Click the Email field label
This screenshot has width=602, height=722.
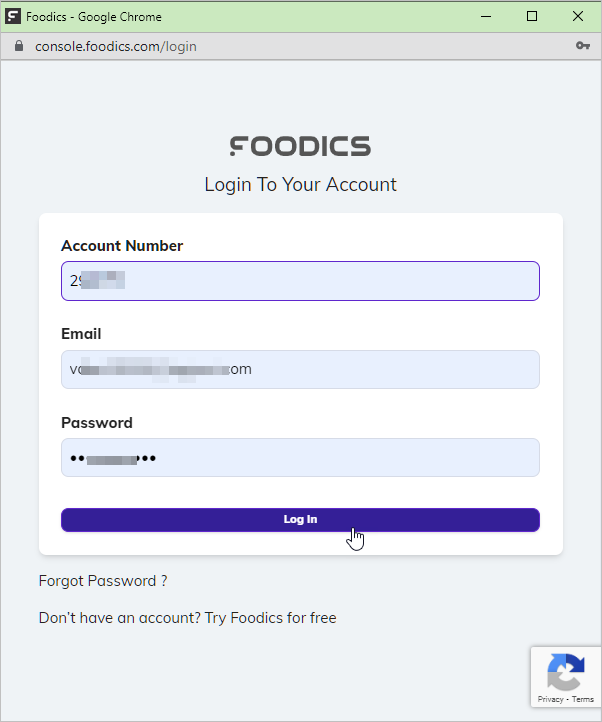(x=81, y=334)
